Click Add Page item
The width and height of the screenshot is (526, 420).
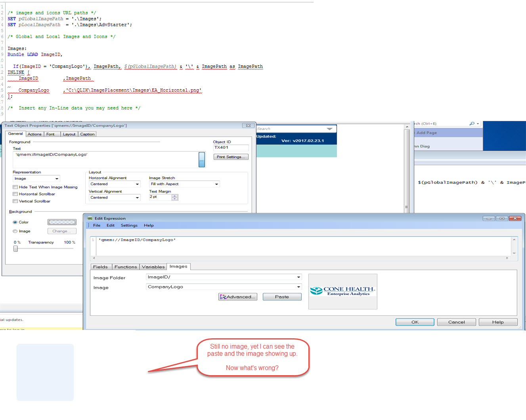427,133
